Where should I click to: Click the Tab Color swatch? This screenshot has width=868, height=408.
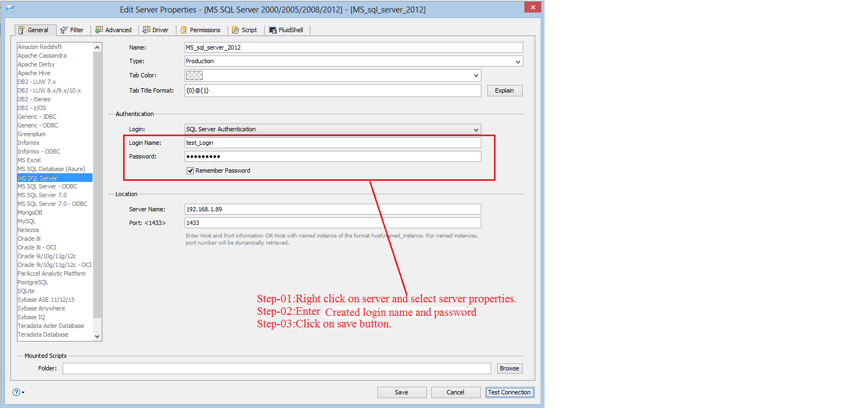[194, 76]
